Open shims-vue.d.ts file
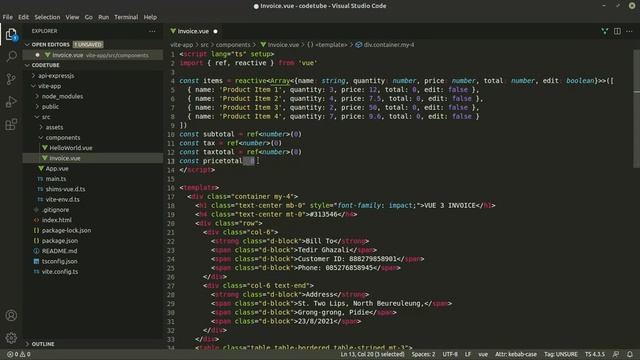This screenshot has height=360, width=640. [x=65, y=189]
